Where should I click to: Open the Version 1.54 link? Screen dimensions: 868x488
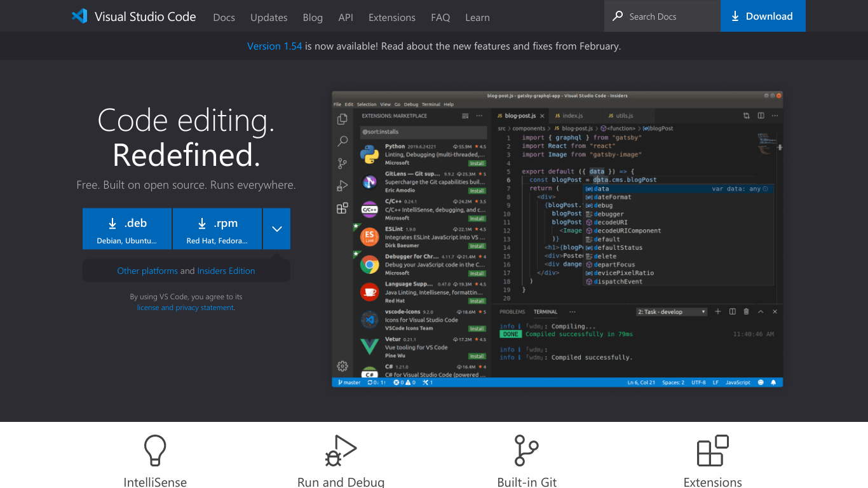(275, 46)
